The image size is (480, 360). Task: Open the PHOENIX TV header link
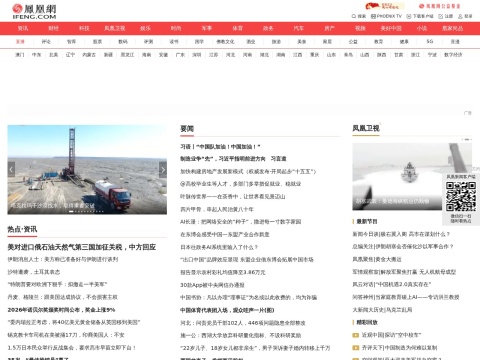(386, 16)
